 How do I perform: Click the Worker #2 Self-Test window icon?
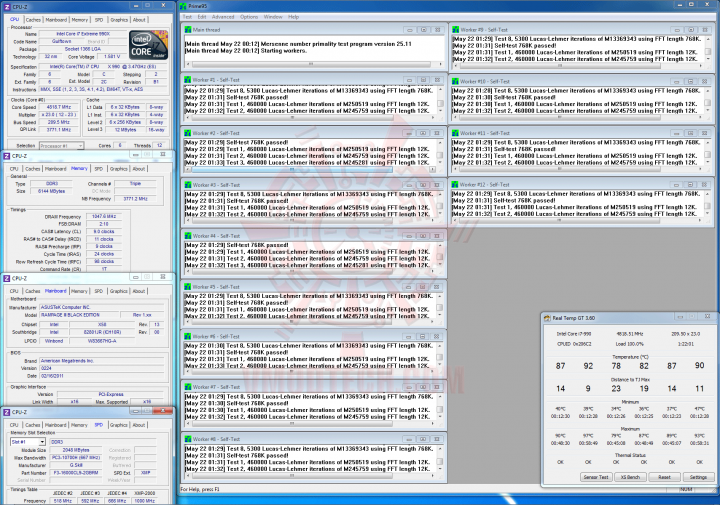tap(188, 133)
